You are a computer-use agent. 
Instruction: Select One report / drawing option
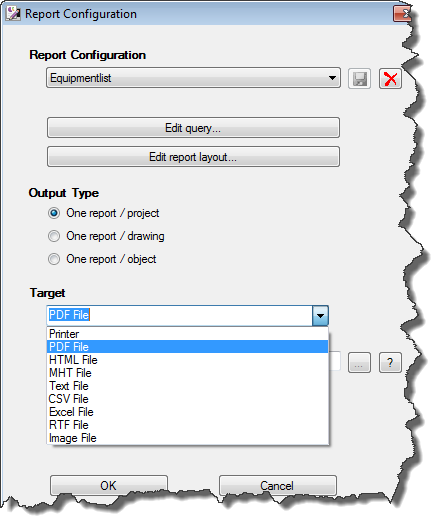54,236
